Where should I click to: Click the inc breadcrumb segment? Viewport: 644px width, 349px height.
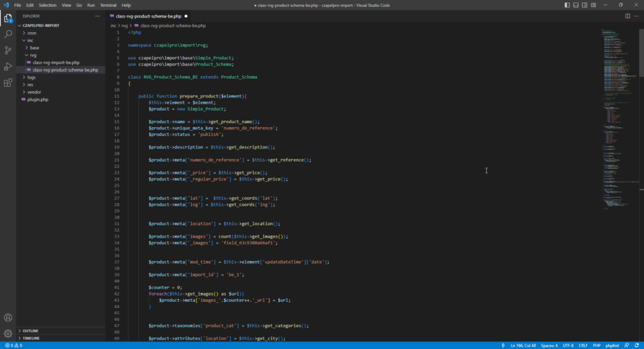point(113,25)
